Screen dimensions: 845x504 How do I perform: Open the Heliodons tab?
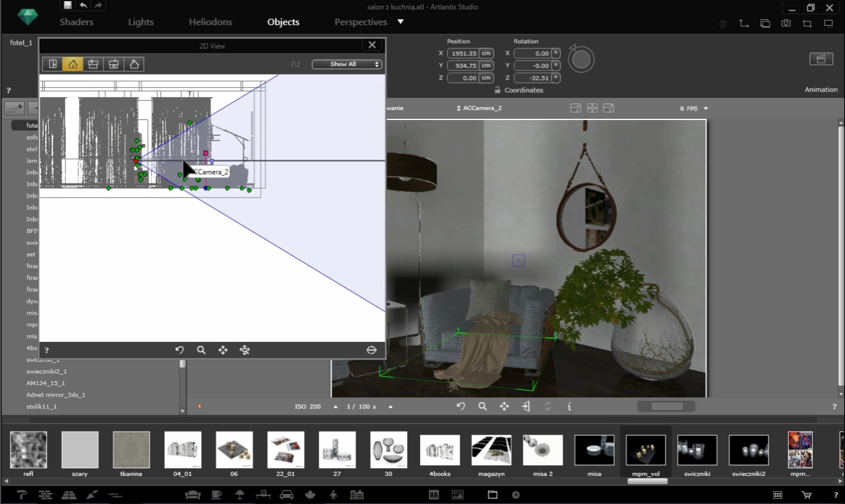coord(210,22)
